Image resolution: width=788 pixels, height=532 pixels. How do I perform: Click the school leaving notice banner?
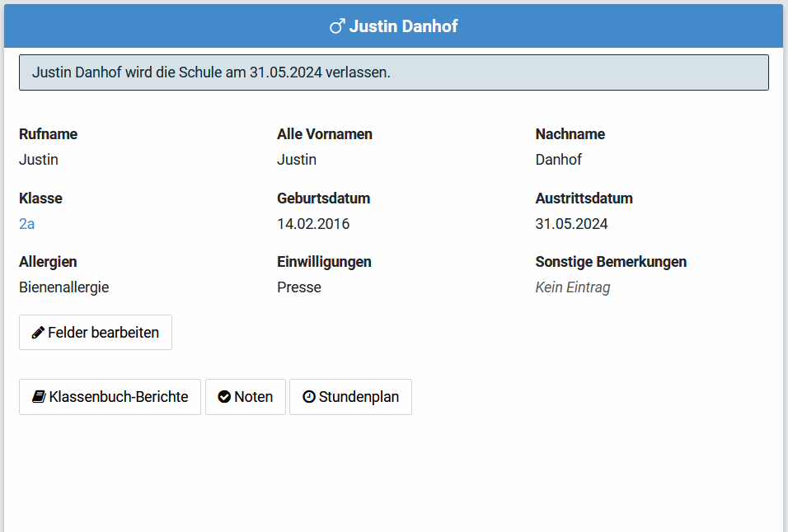coord(393,72)
